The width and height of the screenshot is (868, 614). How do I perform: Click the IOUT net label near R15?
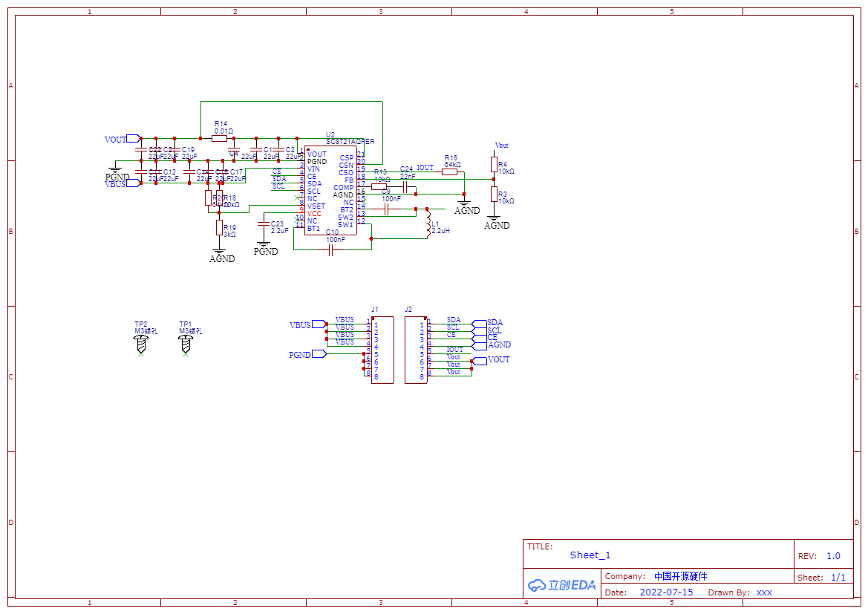[x=425, y=167]
